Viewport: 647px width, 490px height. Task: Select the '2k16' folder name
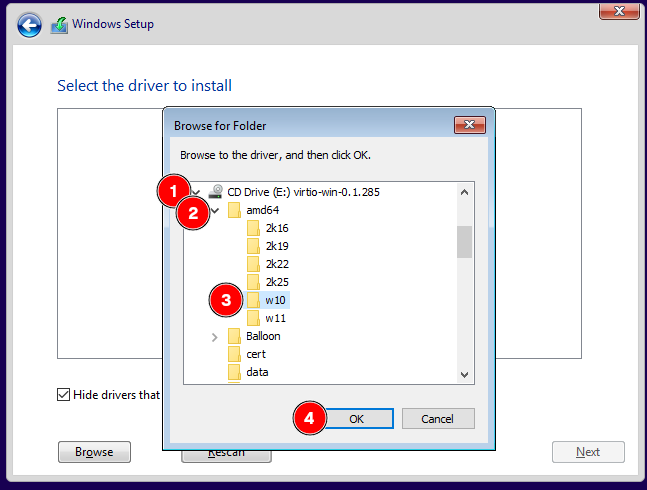277,228
